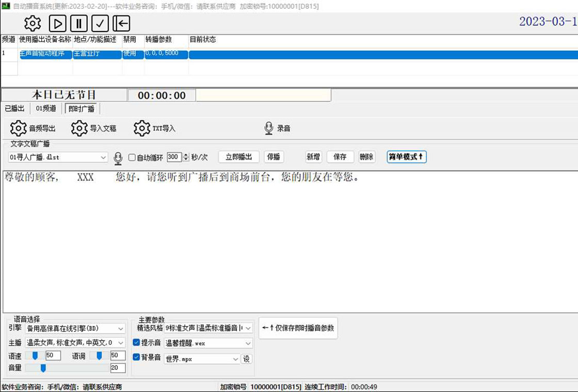
Task: Enable the 自动循环 checkbox
Action: point(132,157)
